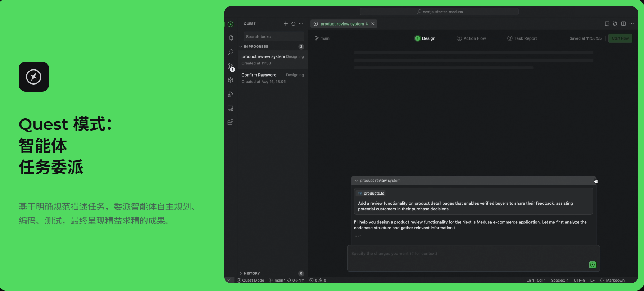Open the Quest compass icon in activity bar
644x291 pixels.
click(231, 24)
